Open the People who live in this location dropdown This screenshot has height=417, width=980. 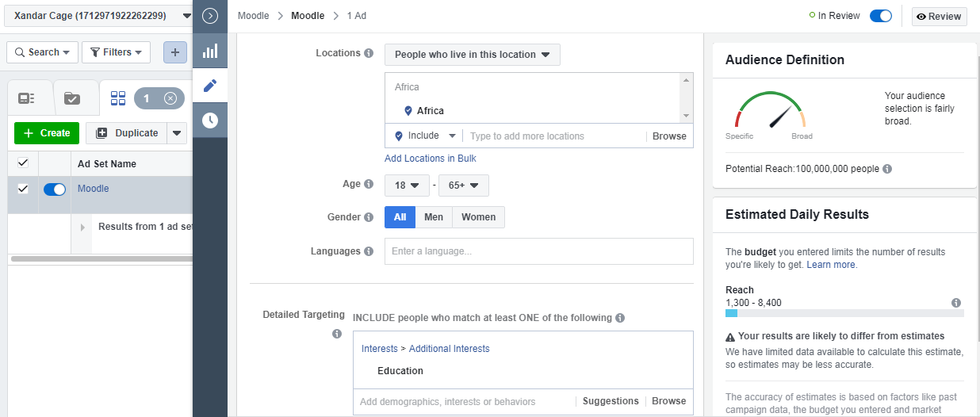pyautogui.click(x=473, y=55)
